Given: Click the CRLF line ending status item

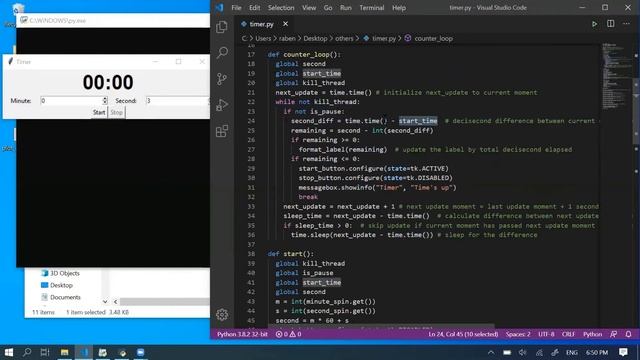Looking at the screenshot, I should tap(568, 334).
